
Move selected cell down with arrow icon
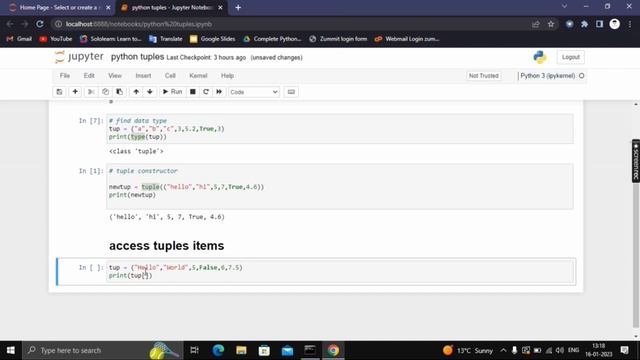tap(150, 92)
